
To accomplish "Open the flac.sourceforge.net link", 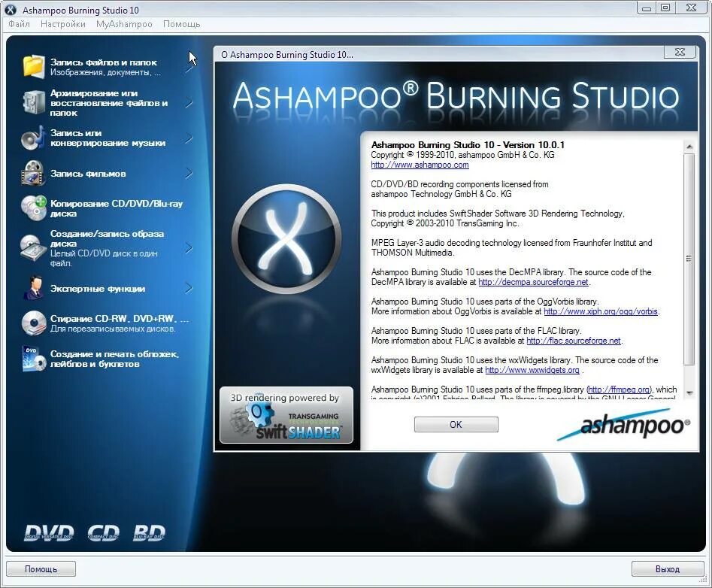I will 573,341.
